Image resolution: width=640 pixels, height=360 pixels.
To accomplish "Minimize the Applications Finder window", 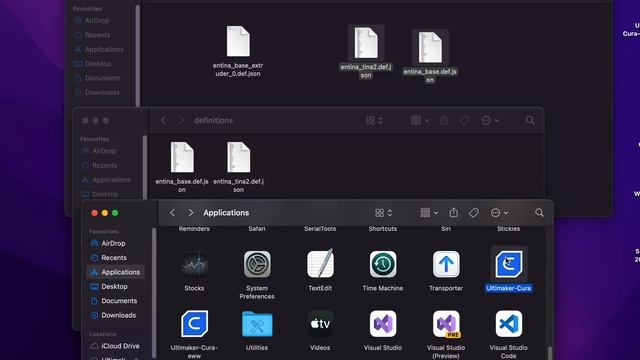I will coord(105,213).
